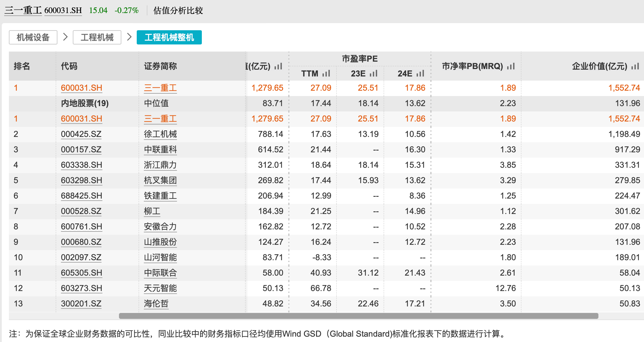Viewport: 644px width, 342px height.
Task: Click the 排名 column header
Action: pyautogui.click(x=22, y=66)
